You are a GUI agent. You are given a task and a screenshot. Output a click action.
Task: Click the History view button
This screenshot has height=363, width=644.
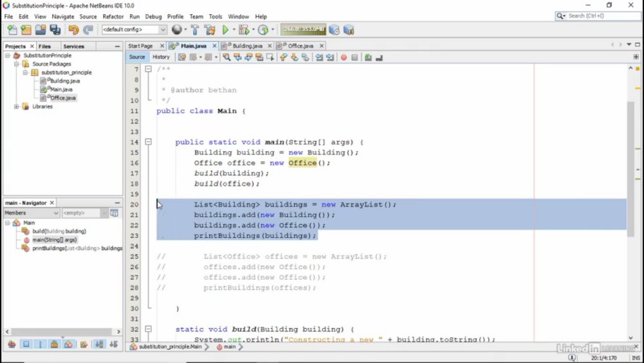click(x=160, y=57)
